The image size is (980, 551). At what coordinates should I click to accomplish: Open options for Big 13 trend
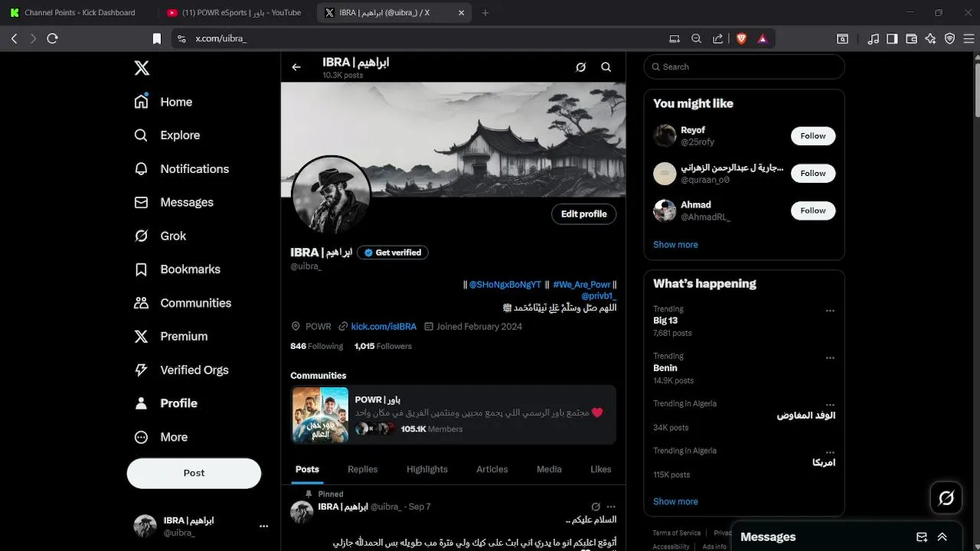point(830,311)
